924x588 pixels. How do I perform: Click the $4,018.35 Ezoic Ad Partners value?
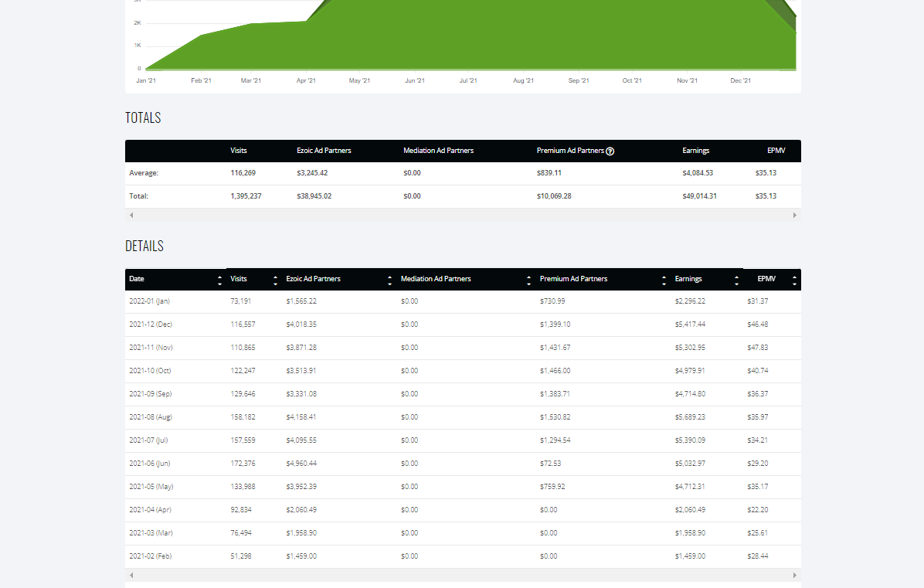[x=301, y=325]
